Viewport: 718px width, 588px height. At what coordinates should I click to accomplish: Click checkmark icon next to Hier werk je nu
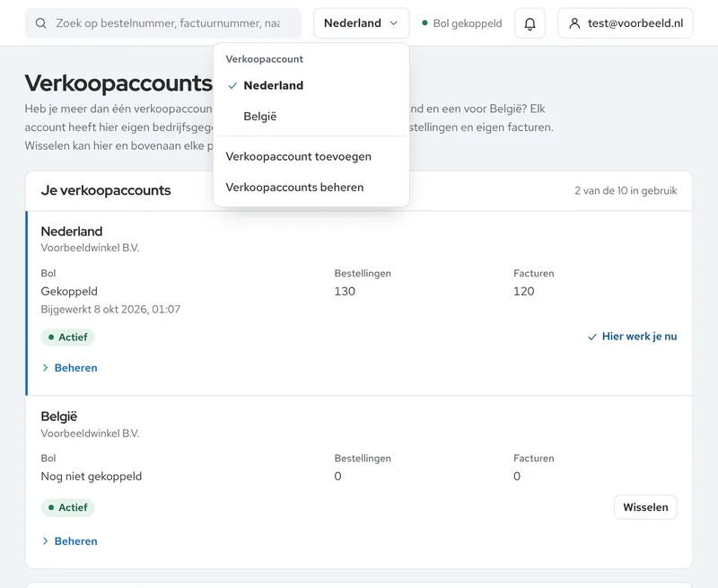tap(592, 337)
